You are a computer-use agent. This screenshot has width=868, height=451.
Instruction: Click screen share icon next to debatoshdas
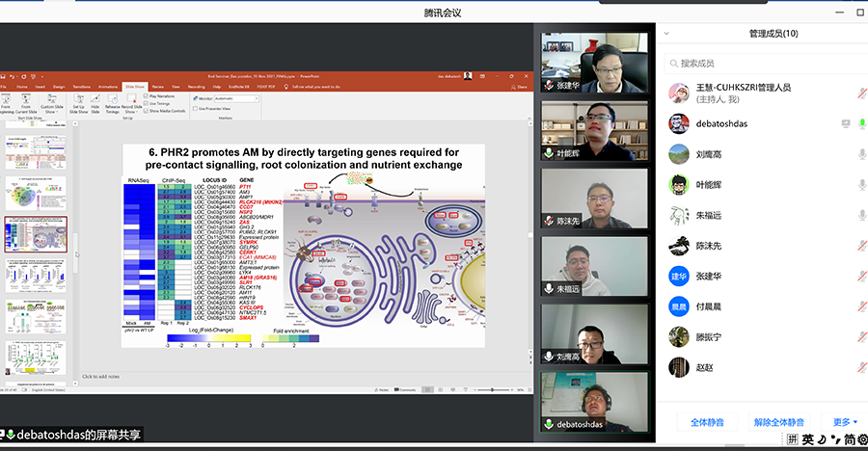(845, 123)
